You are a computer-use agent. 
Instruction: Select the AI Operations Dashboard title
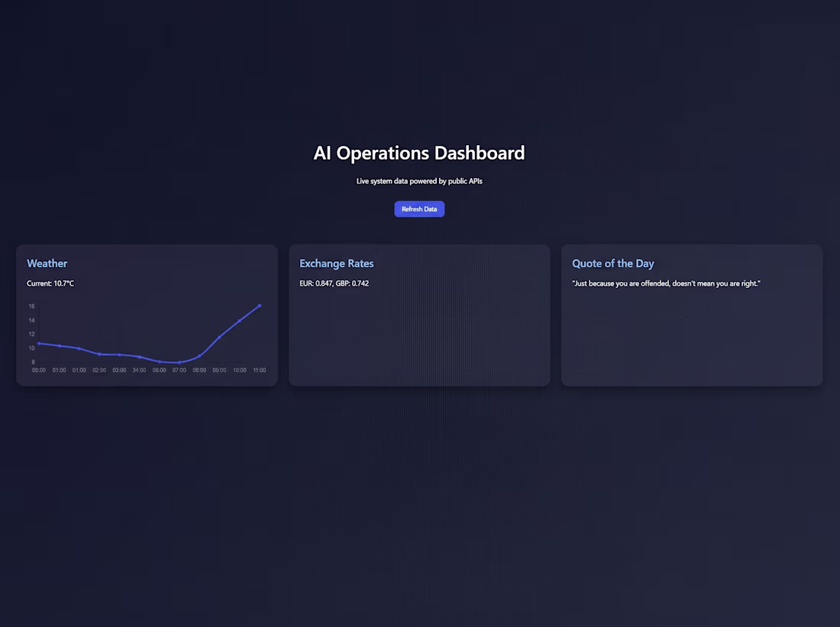pyautogui.click(x=419, y=154)
